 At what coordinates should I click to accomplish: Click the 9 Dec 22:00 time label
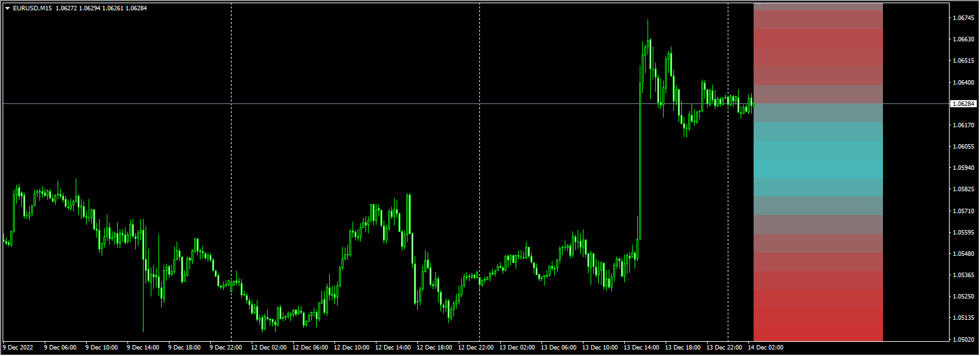coord(225,348)
